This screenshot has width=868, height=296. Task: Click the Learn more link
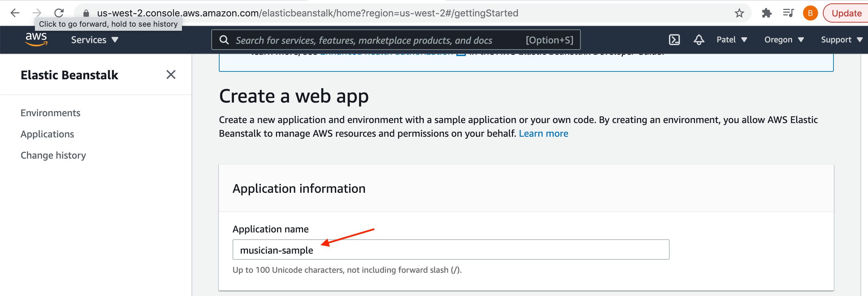pos(543,134)
